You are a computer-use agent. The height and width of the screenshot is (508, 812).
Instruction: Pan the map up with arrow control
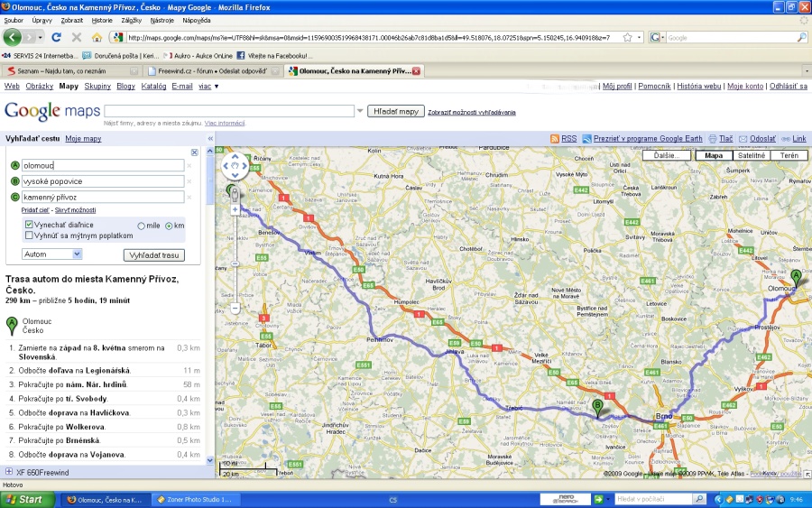click(235, 156)
